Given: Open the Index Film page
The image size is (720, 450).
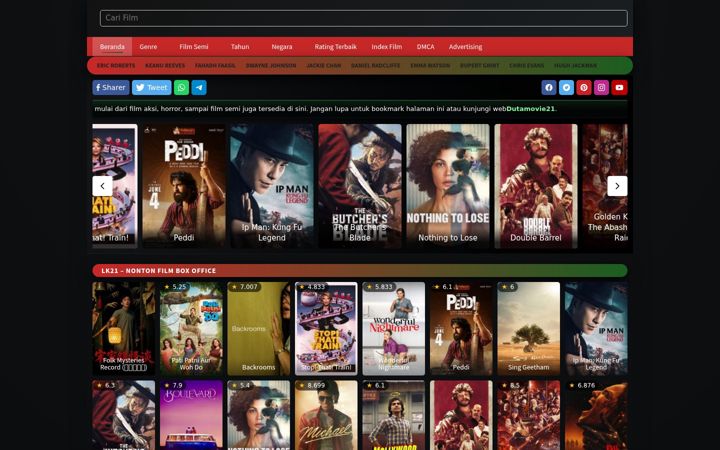Looking at the screenshot, I should point(387,46).
